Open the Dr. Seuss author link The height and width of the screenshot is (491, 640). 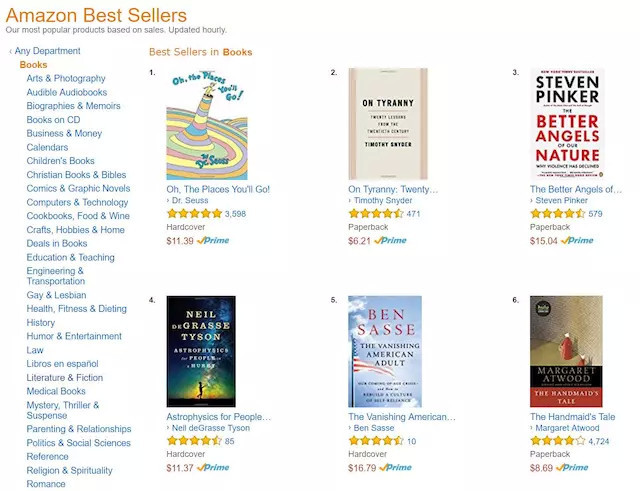pyautogui.click(x=192, y=201)
